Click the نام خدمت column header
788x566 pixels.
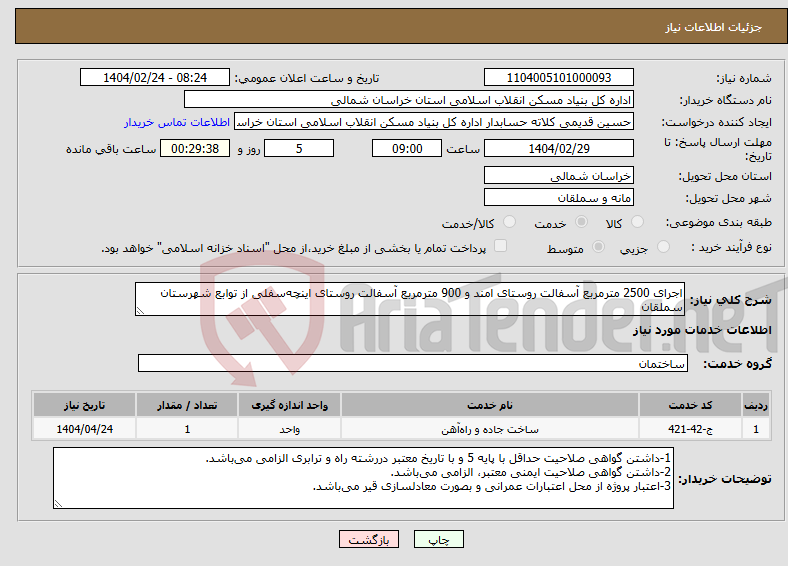tap(489, 405)
